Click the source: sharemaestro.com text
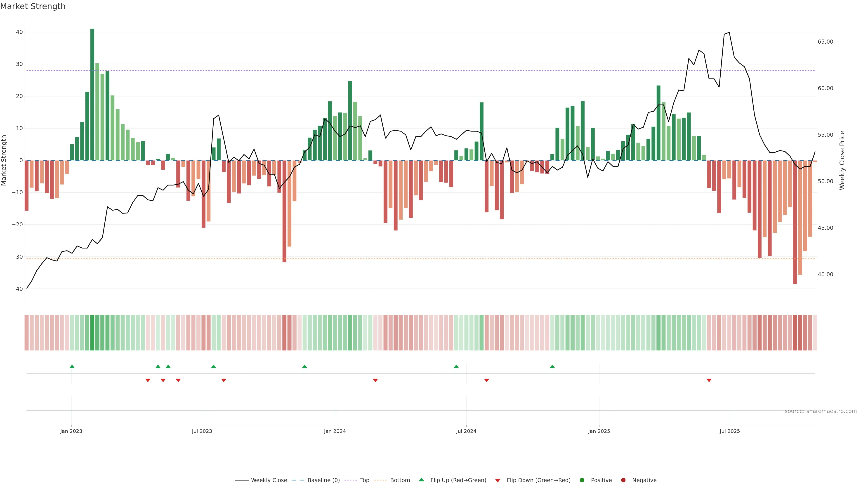 point(821,411)
